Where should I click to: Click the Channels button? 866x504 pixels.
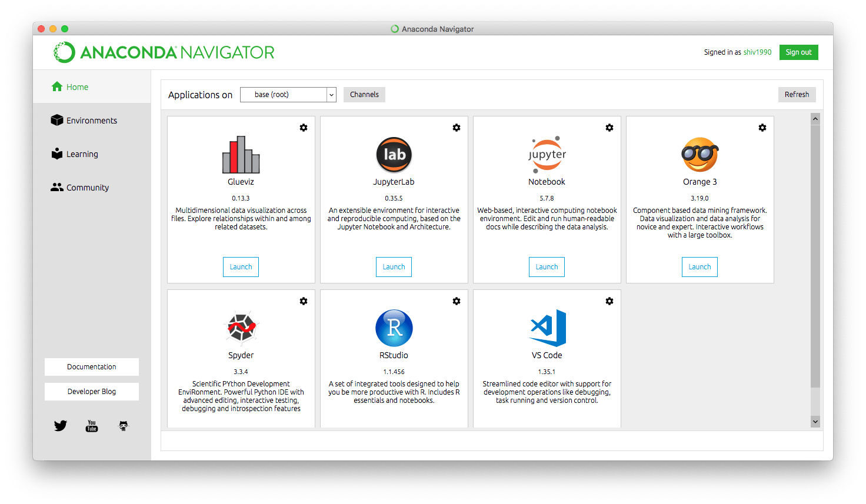coord(364,95)
